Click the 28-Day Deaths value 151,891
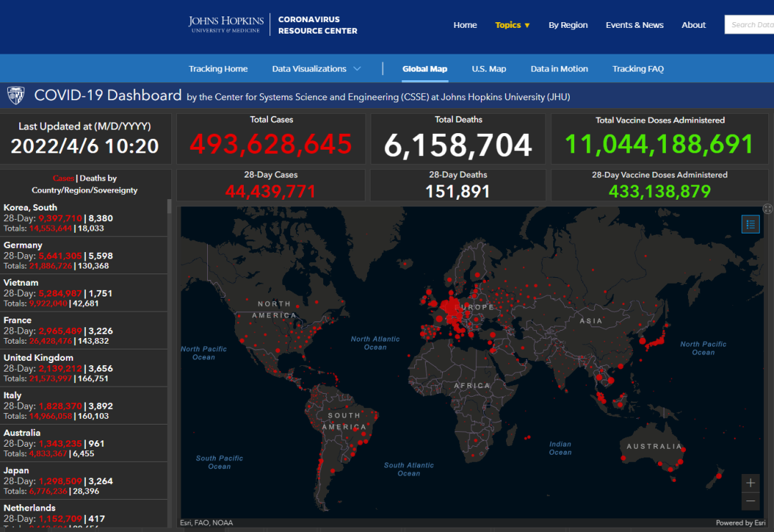Image resolution: width=774 pixels, height=532 pixels. click(458, 191)
